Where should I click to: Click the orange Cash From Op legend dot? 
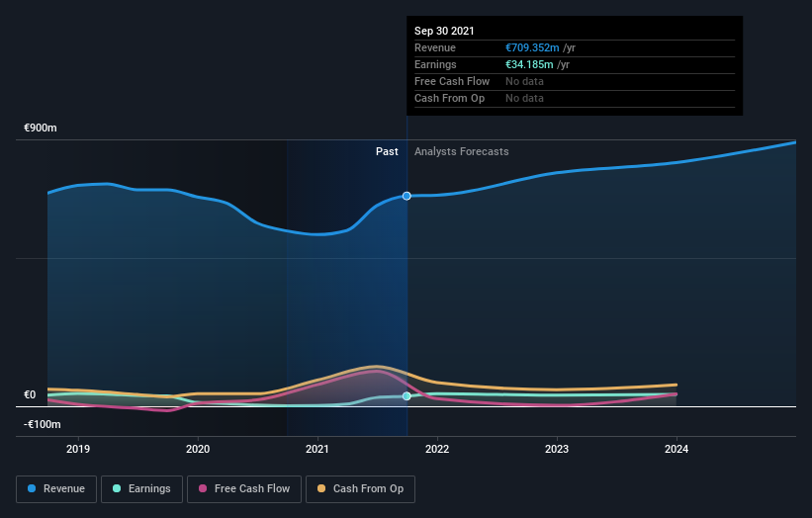[321, 488]
